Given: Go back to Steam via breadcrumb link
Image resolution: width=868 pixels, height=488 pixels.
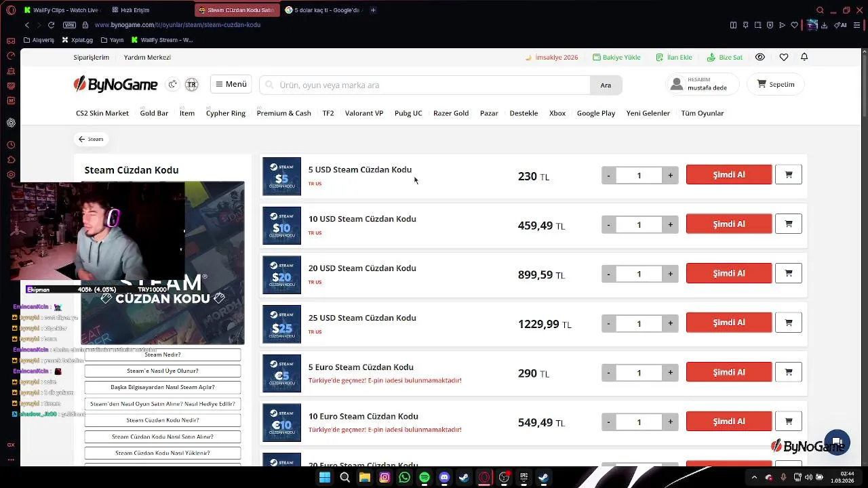Looking at the screenshot, I should [x=91, y=139].
